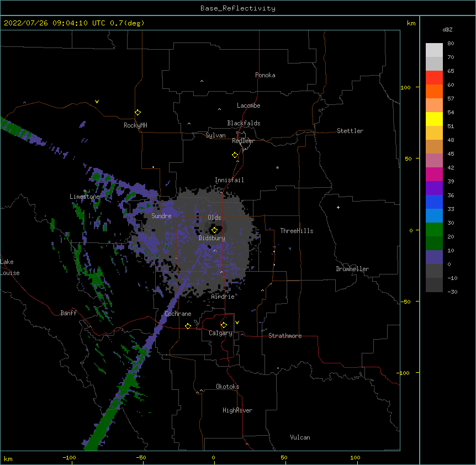Click the RockyMH label
476x465 pixels.
135,125
